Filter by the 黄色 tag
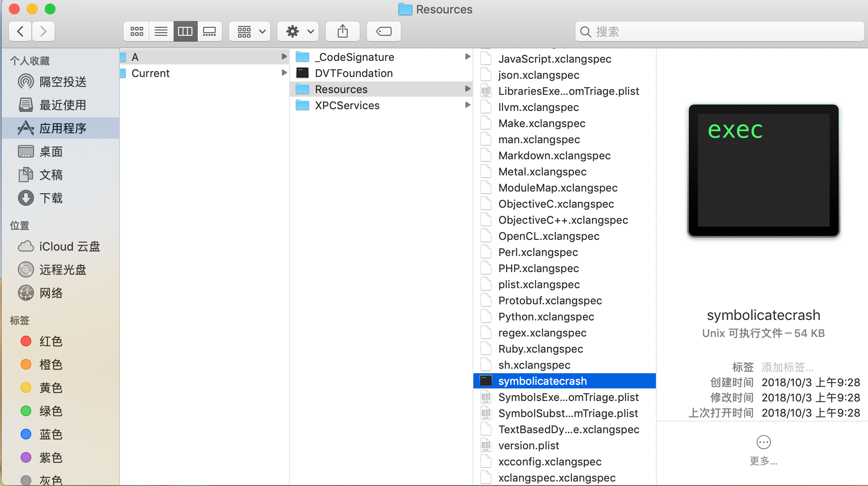Screen dimensions: 868x486 [x=60, y=388]
